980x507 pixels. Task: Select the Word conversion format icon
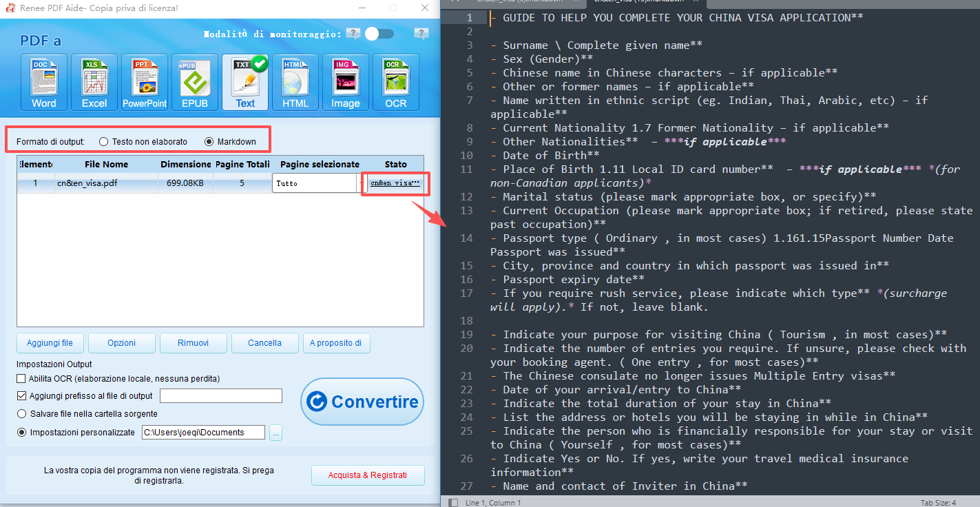point(43,81)
